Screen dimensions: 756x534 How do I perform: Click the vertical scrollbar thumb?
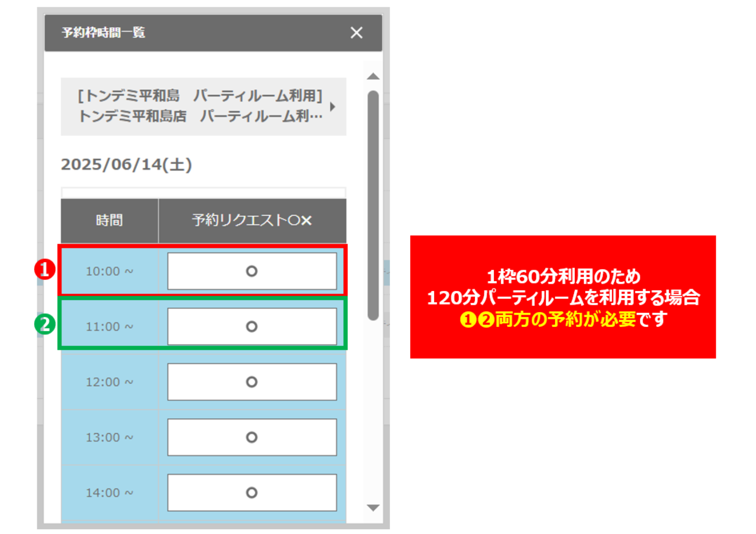[x=373, y=205]
